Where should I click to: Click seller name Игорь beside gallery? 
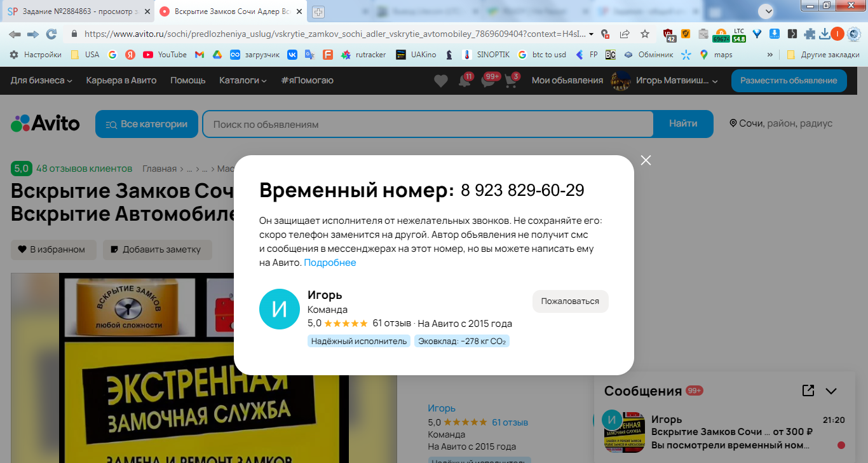(x=442, y=408)
